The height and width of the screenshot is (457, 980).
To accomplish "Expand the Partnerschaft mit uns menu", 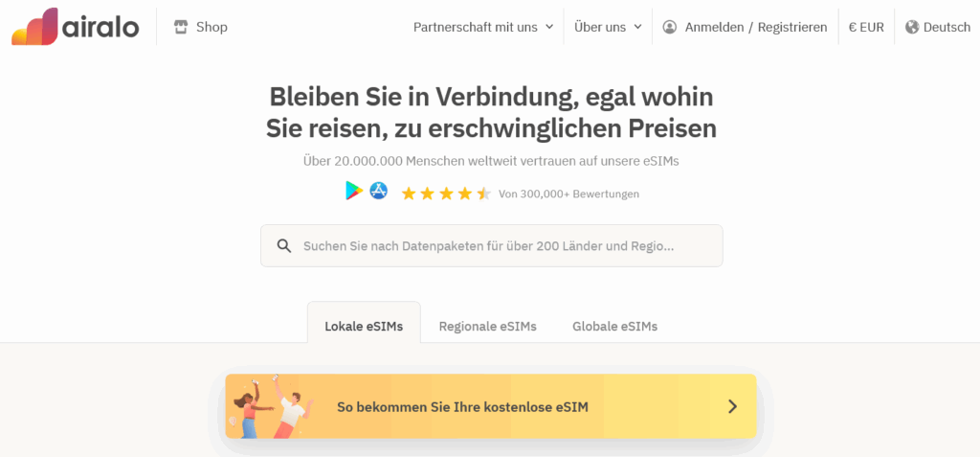I will tap(483, 27).
